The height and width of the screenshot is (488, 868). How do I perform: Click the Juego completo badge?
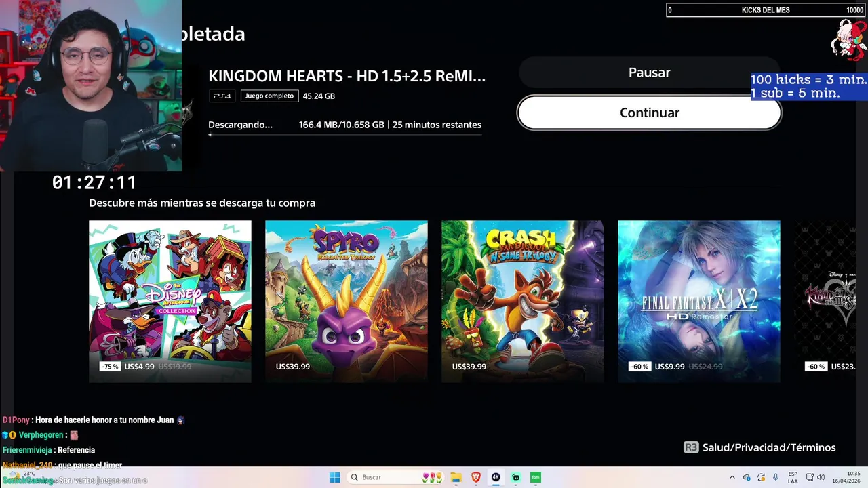coord(269,96)
